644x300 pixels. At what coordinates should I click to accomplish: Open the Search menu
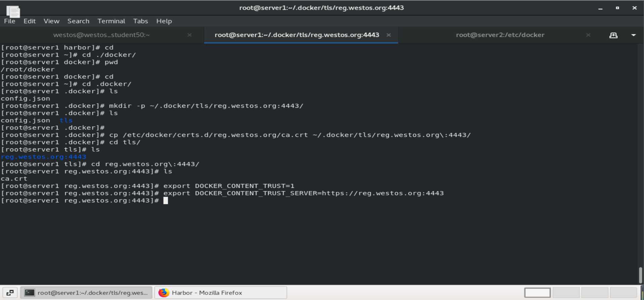point(78,21)
